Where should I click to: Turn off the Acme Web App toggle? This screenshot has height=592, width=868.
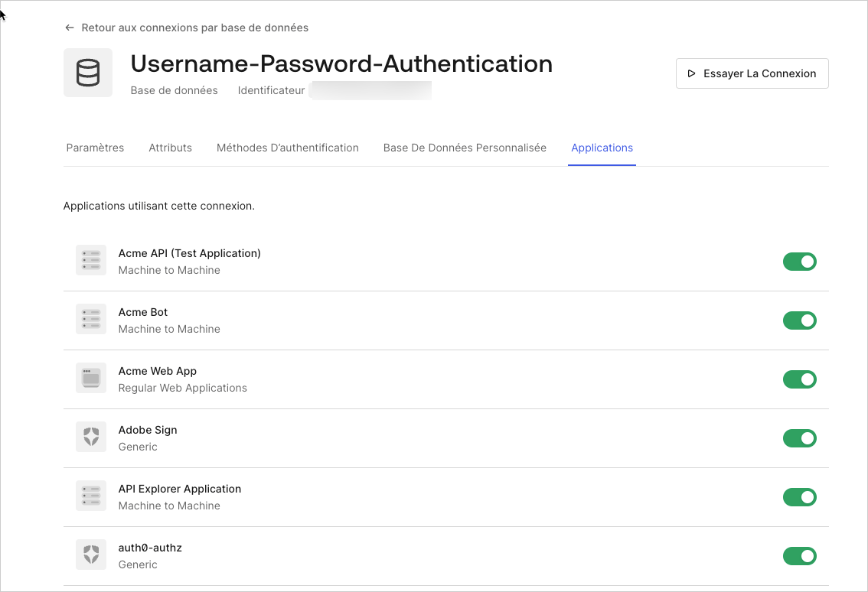pos(799,379)
